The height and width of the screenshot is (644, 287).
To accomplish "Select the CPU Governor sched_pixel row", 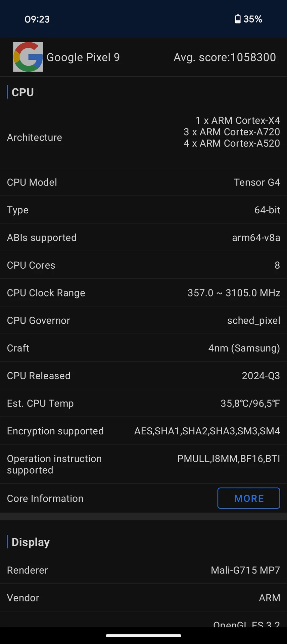I will 143,320.
